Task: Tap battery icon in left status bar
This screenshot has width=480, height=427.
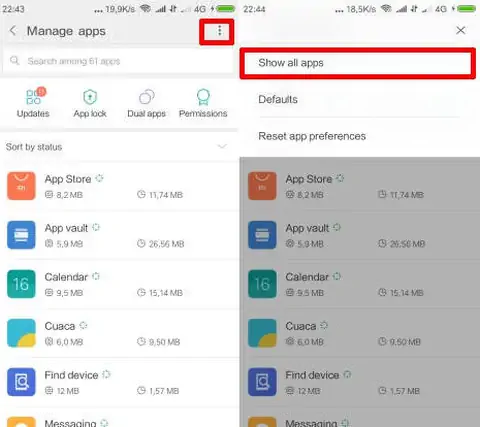Action: (x=225, y=9)
